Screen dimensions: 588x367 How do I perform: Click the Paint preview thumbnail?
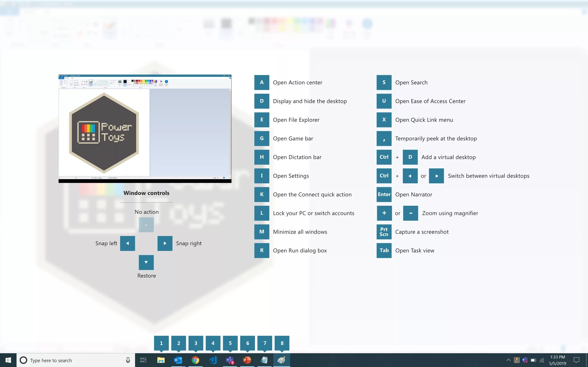click(x=145, y=128)
